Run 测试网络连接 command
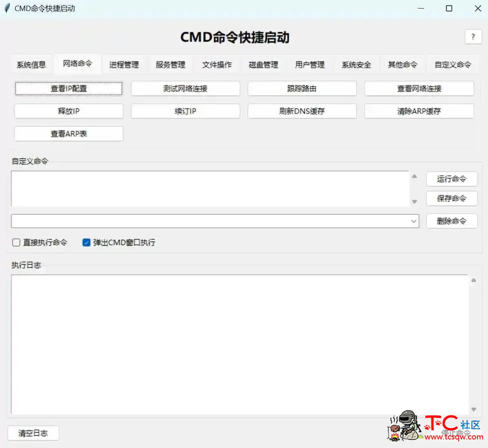 (185, 88)
